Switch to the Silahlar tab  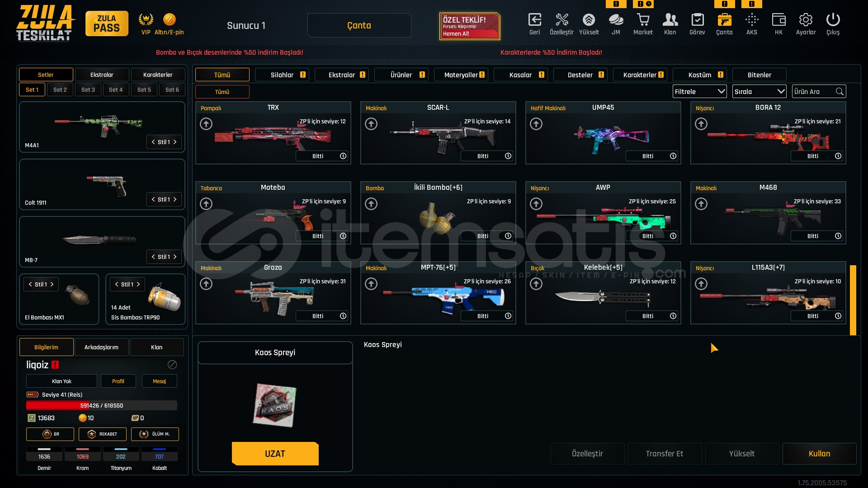pyautogui.click(x=282, y=75)
